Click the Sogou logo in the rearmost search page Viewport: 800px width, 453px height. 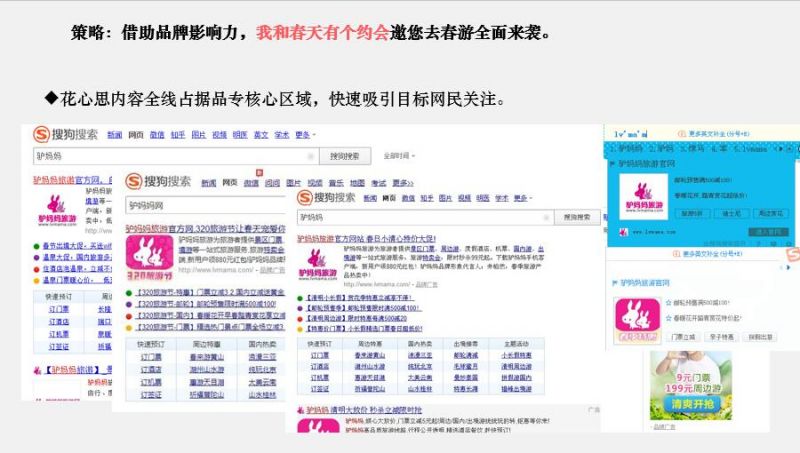(65, 134)
